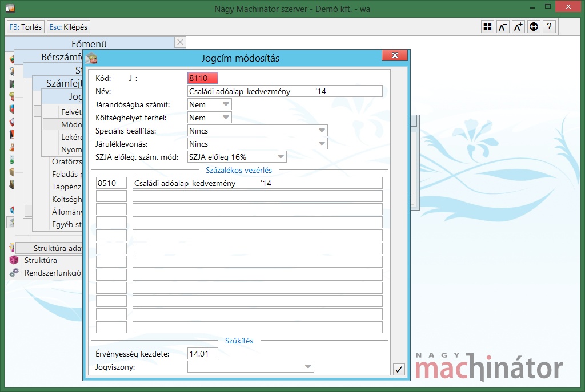Decrease font size with A- icon
The height and width of the screenshot is (392, 585).
[503, 27]
